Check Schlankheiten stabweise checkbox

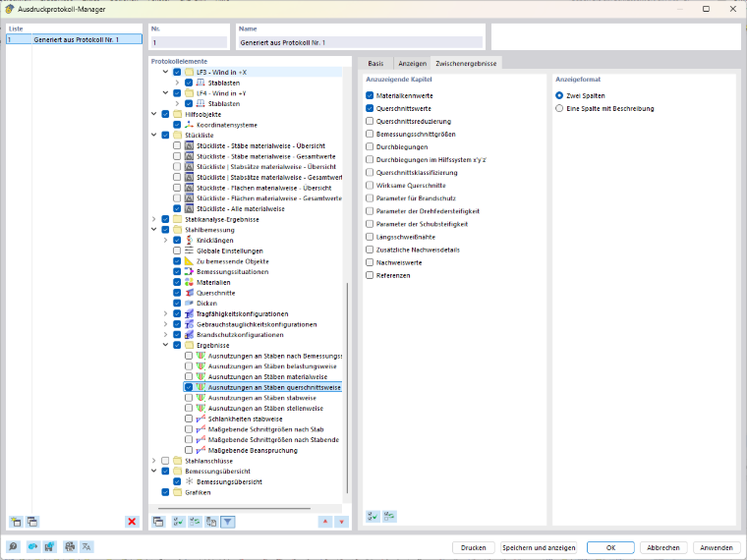189,420
